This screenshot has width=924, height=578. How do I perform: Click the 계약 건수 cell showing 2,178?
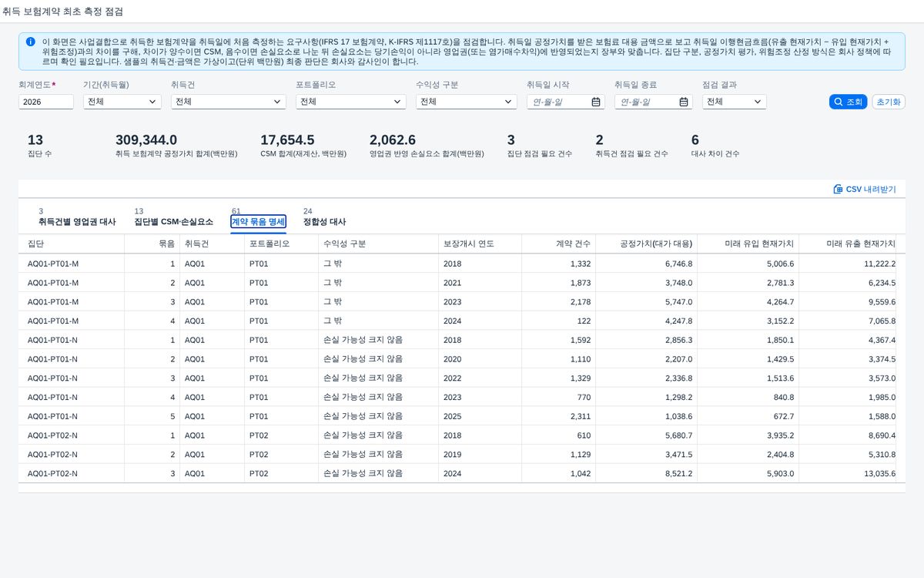[x=559, y=302]
